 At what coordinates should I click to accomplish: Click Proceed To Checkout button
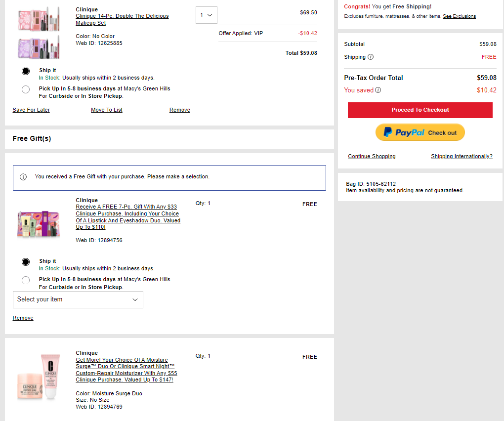coord(420,110)
